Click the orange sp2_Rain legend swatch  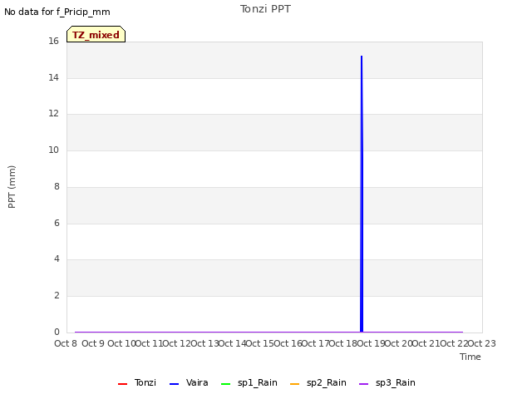point(294,384)
